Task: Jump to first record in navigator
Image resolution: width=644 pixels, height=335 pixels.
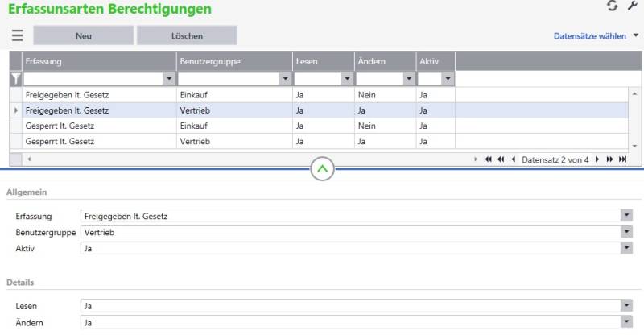Action: pyautogui.click(x=488, y=159)
